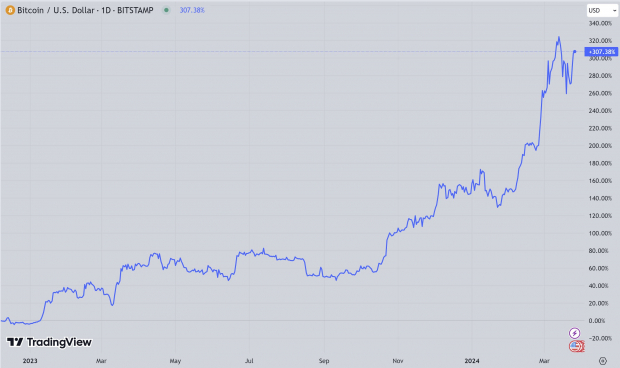Screen dimensions: 620x368
Task: Click the 320.00% price scale label
Action: pyautogui.click(x=600, y=41)
